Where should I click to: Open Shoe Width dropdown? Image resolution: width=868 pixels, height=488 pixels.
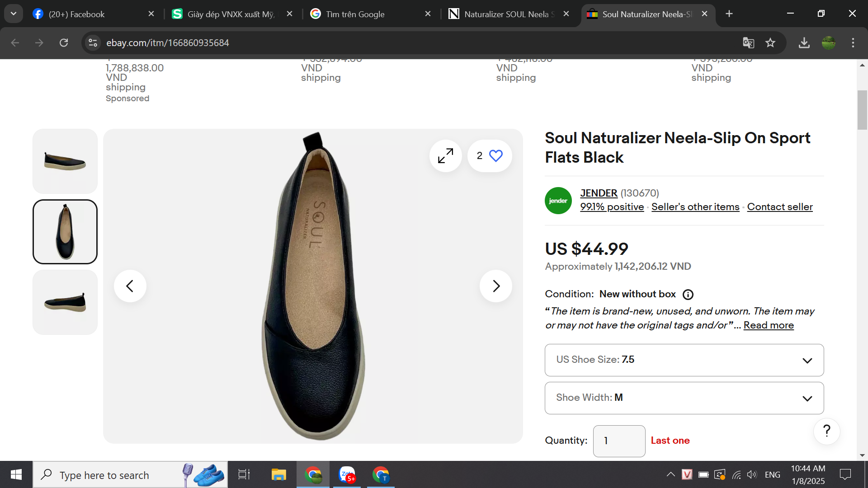pyautogui.click(x=684, y=398)
